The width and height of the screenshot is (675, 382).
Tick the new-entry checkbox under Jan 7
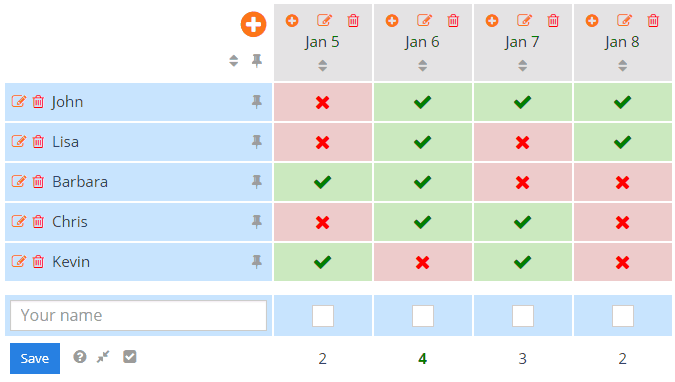[523, 316]
